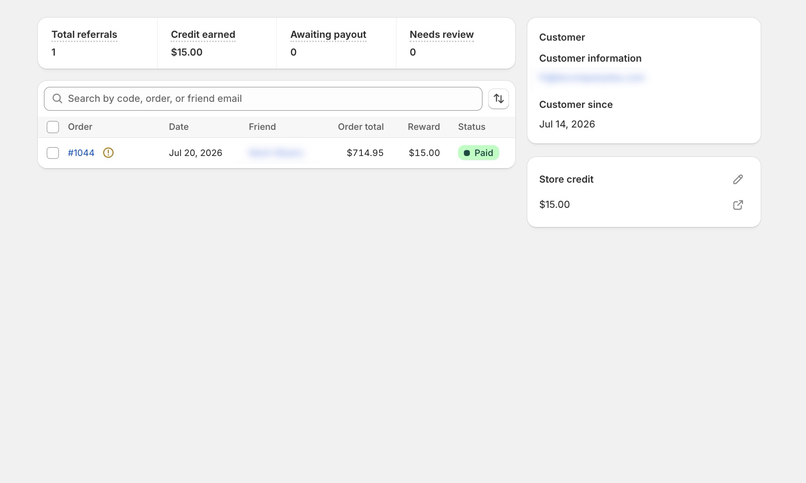Click the search magnifier icon
The image size is (806, 483).
[57, 98]
